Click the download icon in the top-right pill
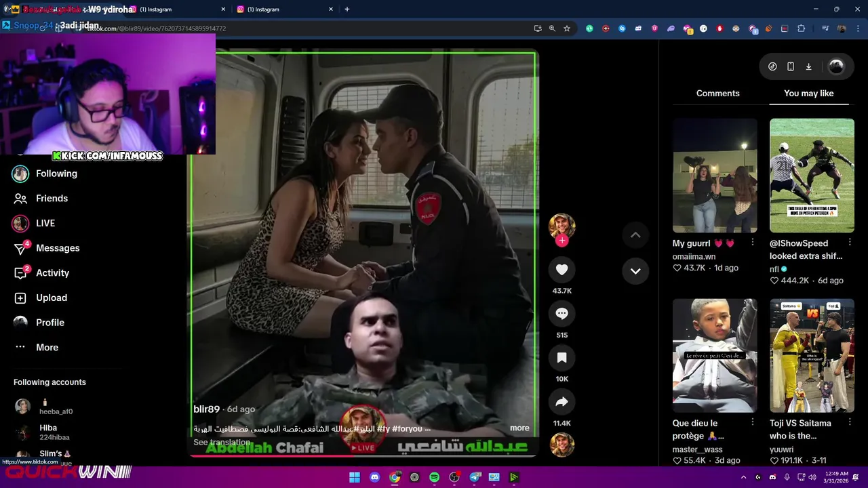 808,66
